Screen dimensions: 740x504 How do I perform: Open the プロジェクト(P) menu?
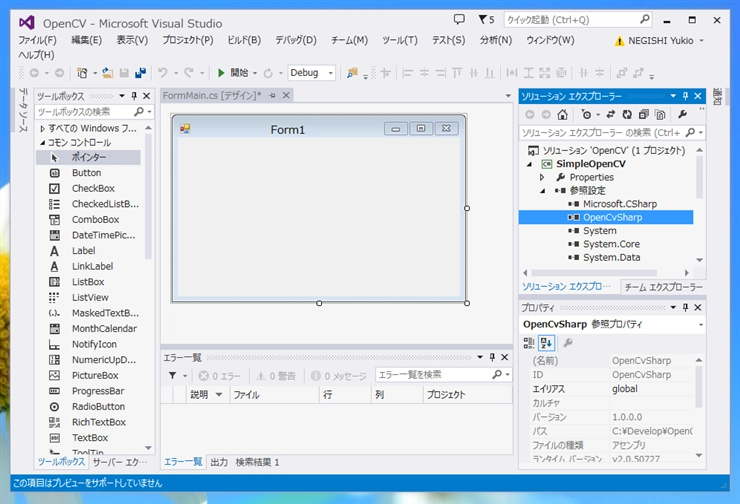[x=188, y=40]
